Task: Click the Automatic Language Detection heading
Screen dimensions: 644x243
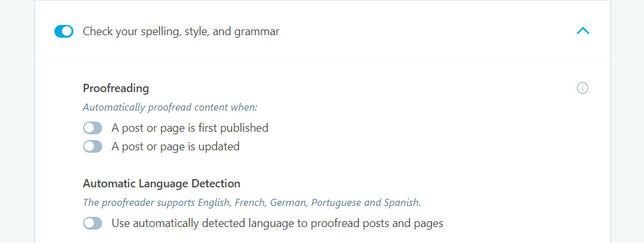Action: point(162,184)
